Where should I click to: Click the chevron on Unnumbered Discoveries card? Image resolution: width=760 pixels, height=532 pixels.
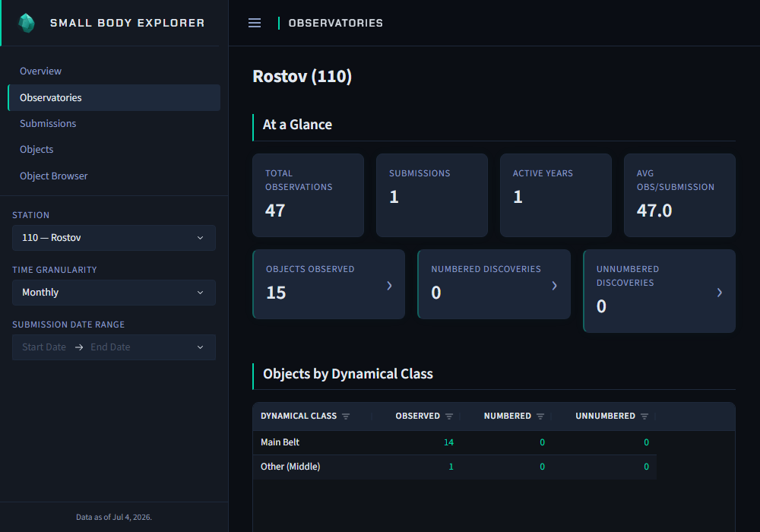(720, 292)
